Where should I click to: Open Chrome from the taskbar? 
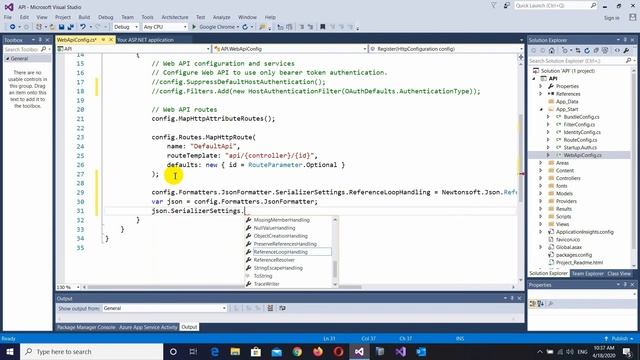tap(297, 351)
